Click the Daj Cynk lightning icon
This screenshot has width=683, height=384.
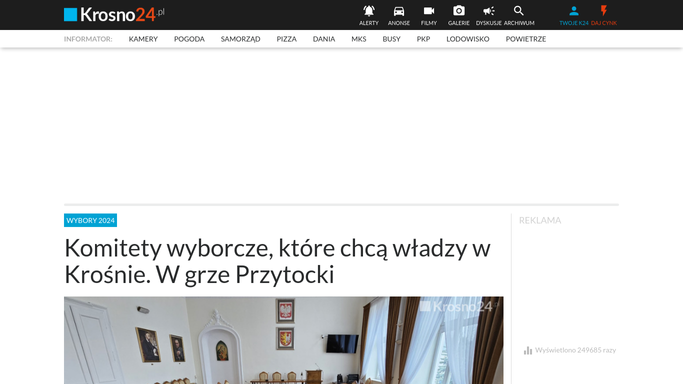pyautogui.click(x=604, y=11)
